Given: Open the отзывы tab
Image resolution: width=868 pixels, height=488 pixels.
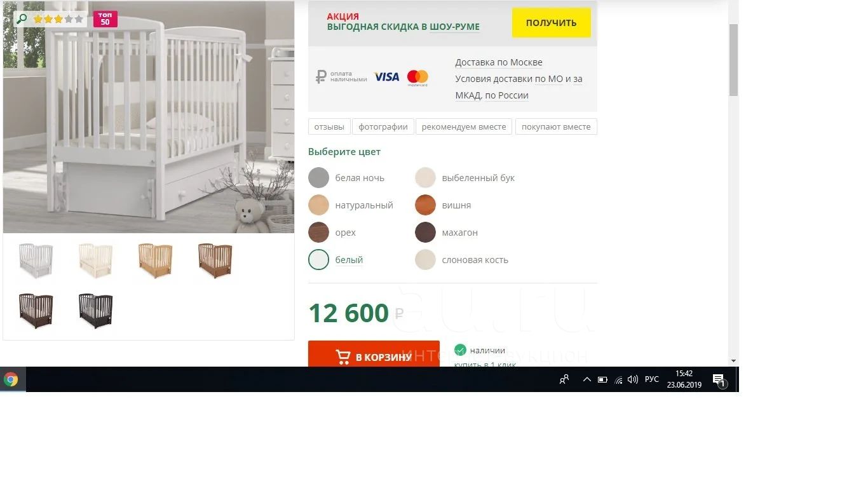Looking at the screenshot, I should 329,126.
